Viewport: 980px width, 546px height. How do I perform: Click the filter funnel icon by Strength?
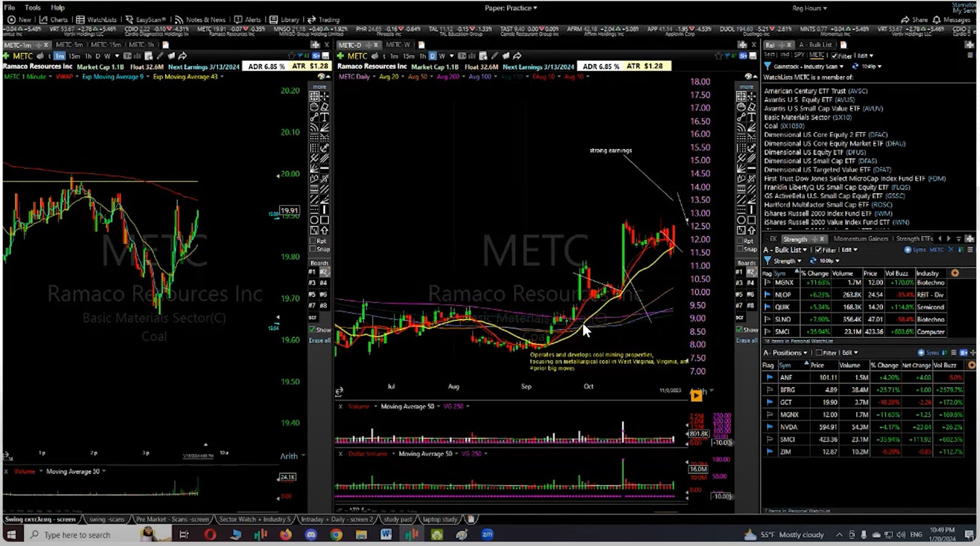767,261
